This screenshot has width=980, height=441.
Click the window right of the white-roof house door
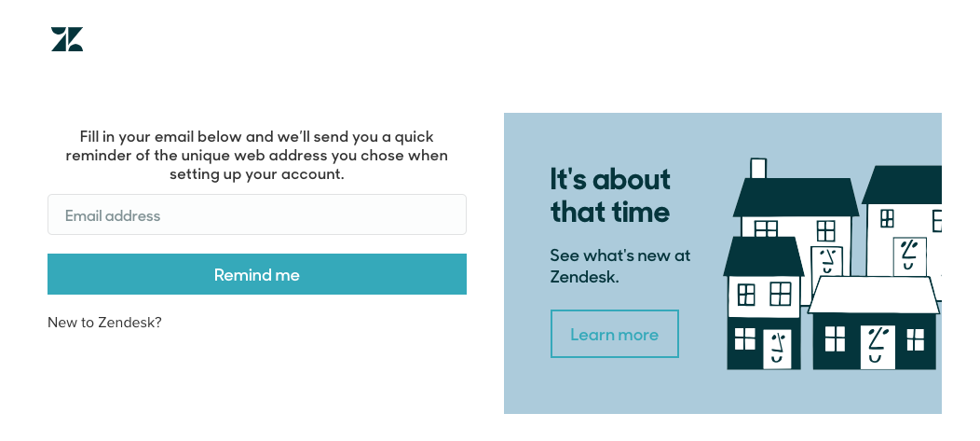click(915, 338)
